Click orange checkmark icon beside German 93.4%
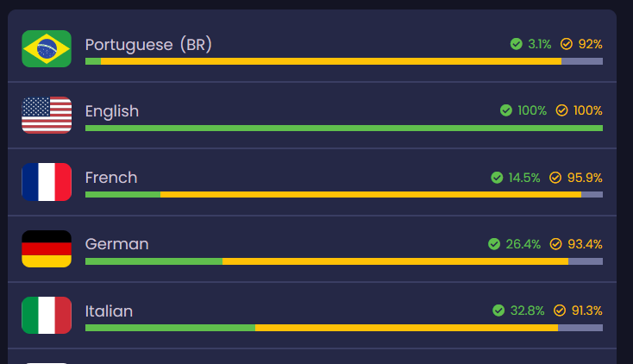This screenshot has height=364, width=633. click(x=555, y=244)
